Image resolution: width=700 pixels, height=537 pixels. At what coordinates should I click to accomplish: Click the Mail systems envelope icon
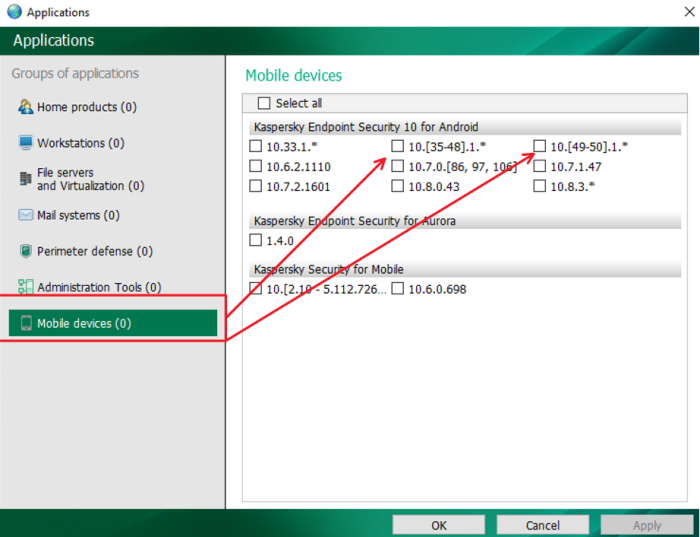pyautogui.click(x=25, y=215)
